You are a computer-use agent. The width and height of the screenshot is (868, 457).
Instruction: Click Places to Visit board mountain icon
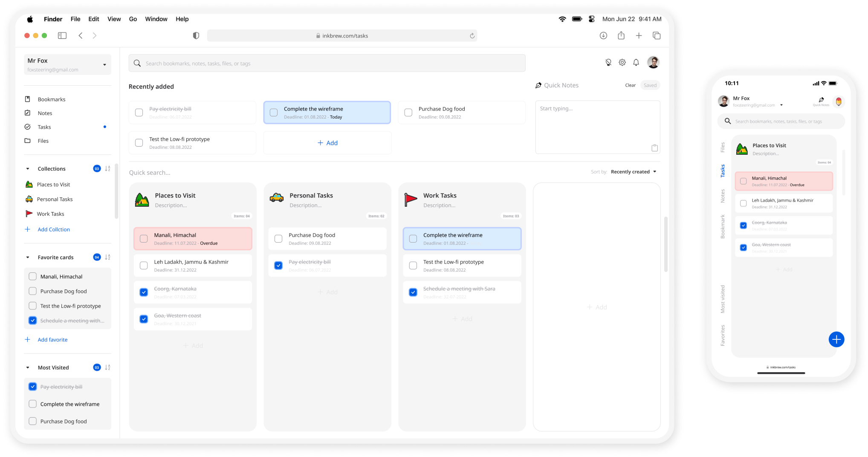(142, 200)
